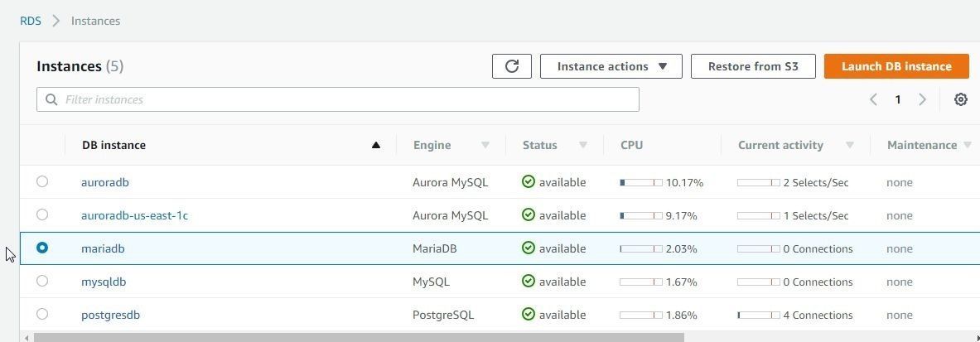Click available status icon for auroradb
The height and width of the screenshot is (342, 980).
tap(529, 182)
